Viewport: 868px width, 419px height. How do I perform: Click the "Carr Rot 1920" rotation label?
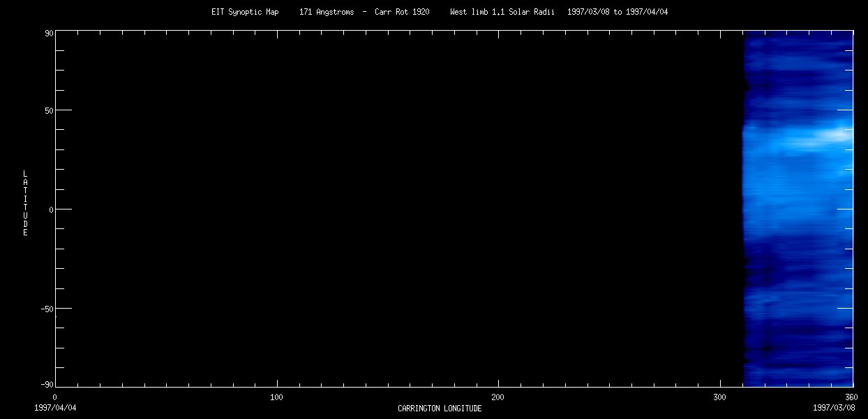pyautogui.click(x=402, y=12)
